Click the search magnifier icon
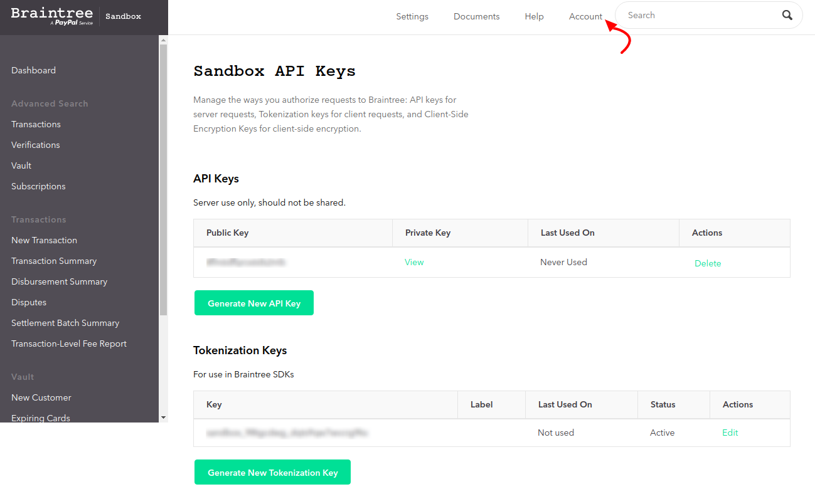Viewport: 815px width, 504px height. (787, 16)
